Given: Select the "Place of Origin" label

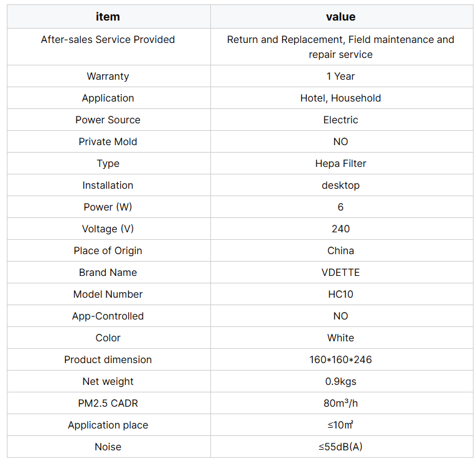Looking at the screenshot, I should coord(108,250).
